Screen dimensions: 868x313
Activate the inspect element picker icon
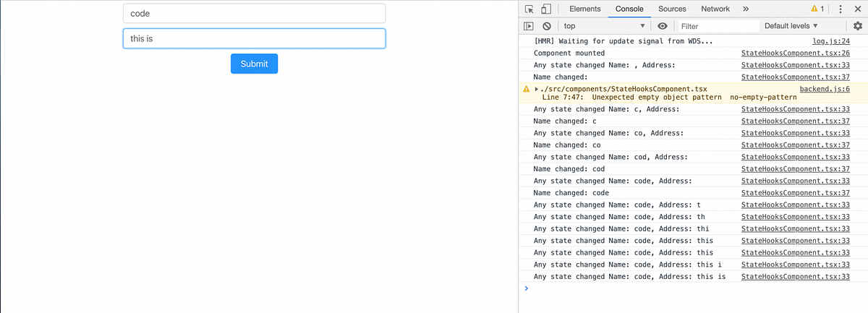click(x=529, y=9)
